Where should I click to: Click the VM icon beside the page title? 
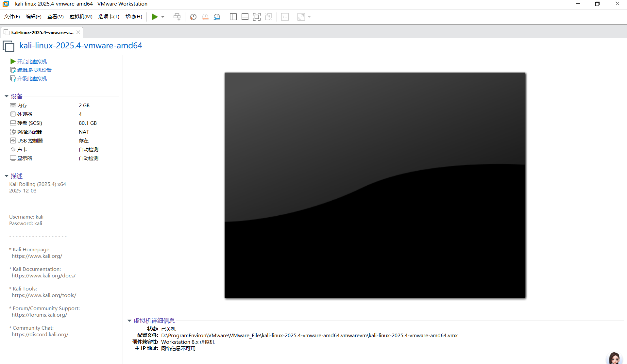[8, 46]
